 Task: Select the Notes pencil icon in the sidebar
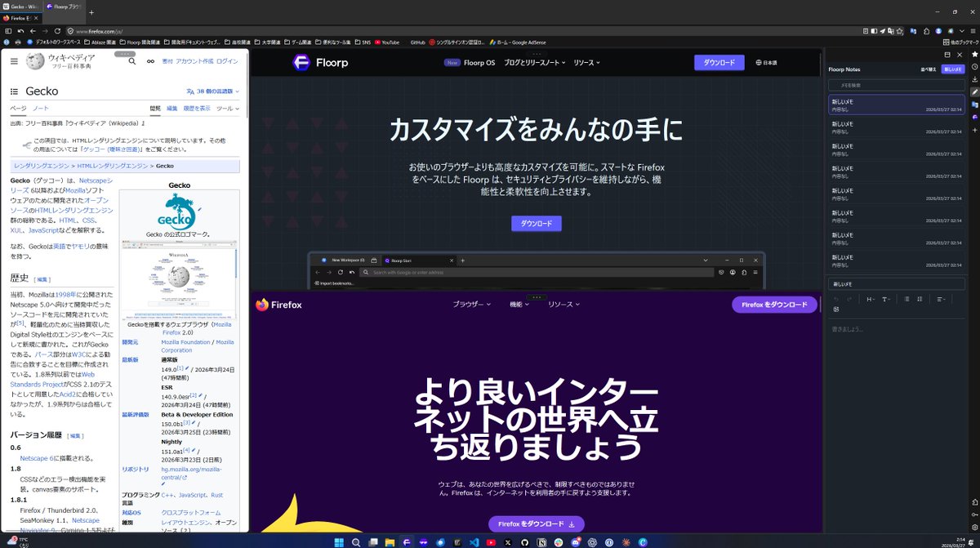click(974, 91)
